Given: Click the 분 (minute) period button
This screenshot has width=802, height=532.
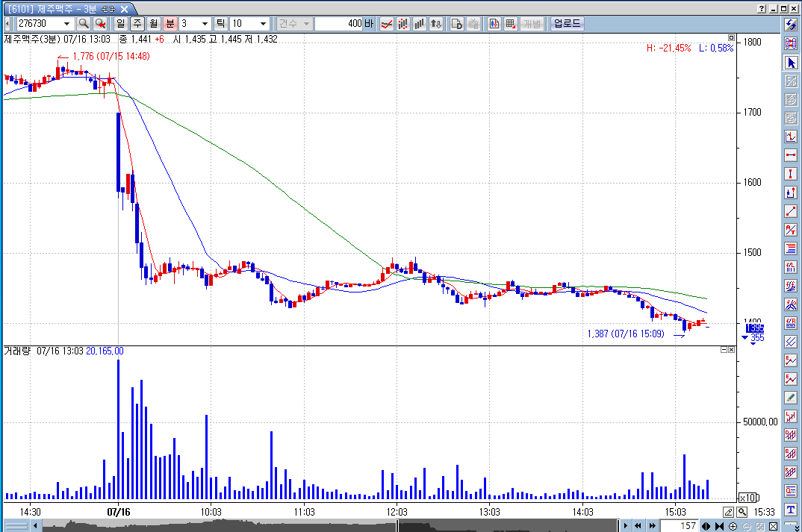Looking at the screenshot, I should pyautogui.click(x=170, y=23).
